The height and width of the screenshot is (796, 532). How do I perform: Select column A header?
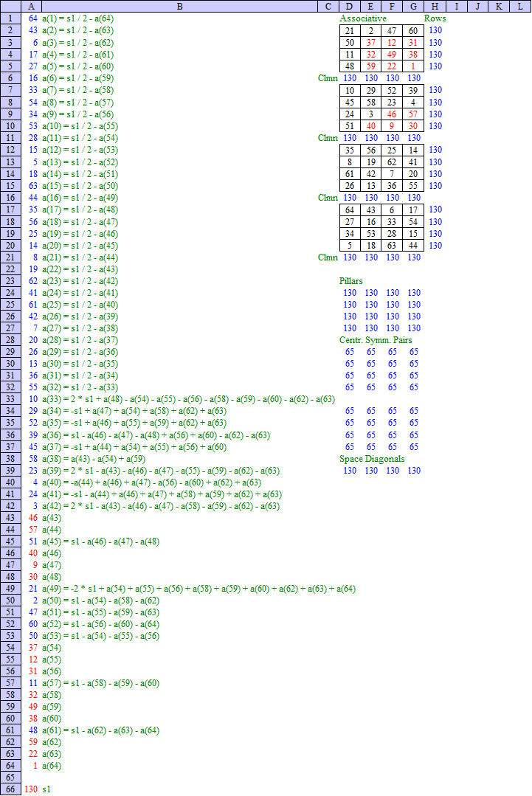(x=31, y=6)
